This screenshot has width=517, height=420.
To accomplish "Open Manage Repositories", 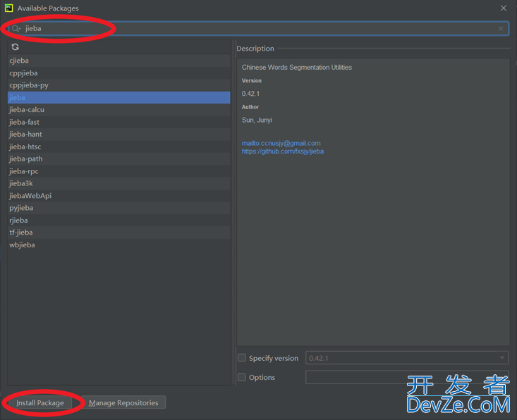I will click(x=123, y=402).
